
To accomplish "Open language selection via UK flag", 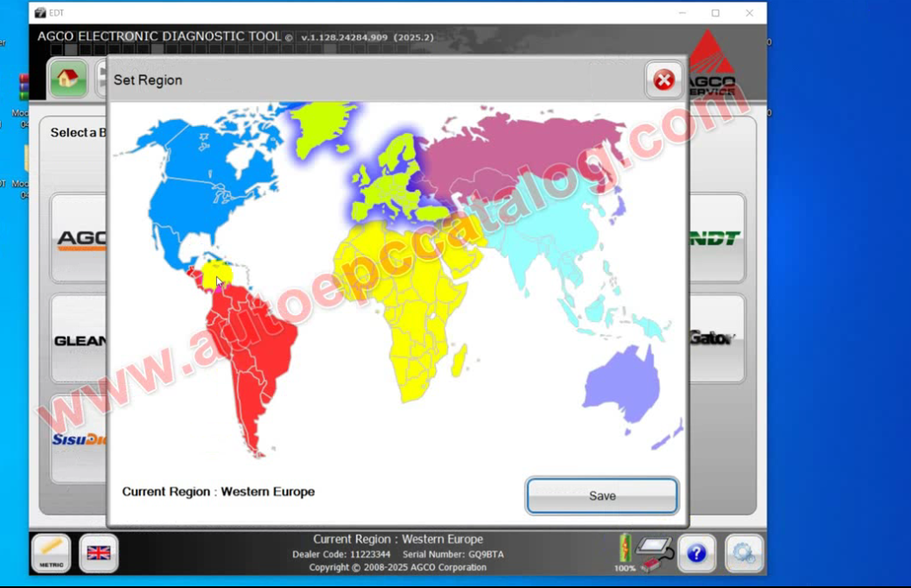I will tap(98, 553).
